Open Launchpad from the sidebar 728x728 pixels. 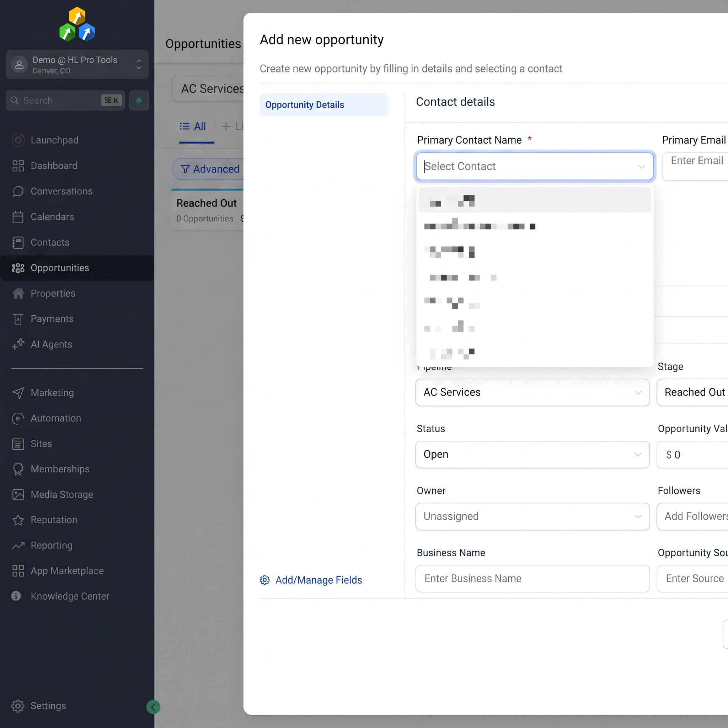pyautogui.click(x=54, y=140)
